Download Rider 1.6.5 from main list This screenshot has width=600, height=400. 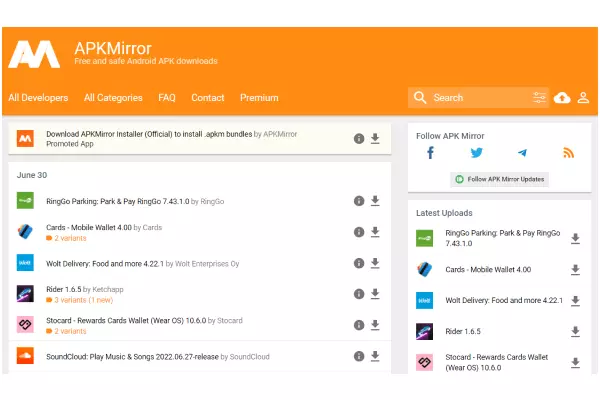tap(375, 294)
